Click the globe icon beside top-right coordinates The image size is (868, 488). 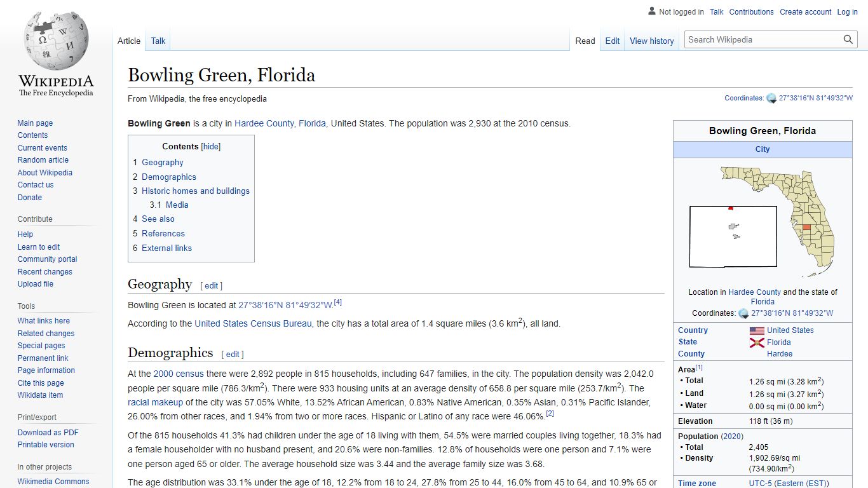(771, 98)
